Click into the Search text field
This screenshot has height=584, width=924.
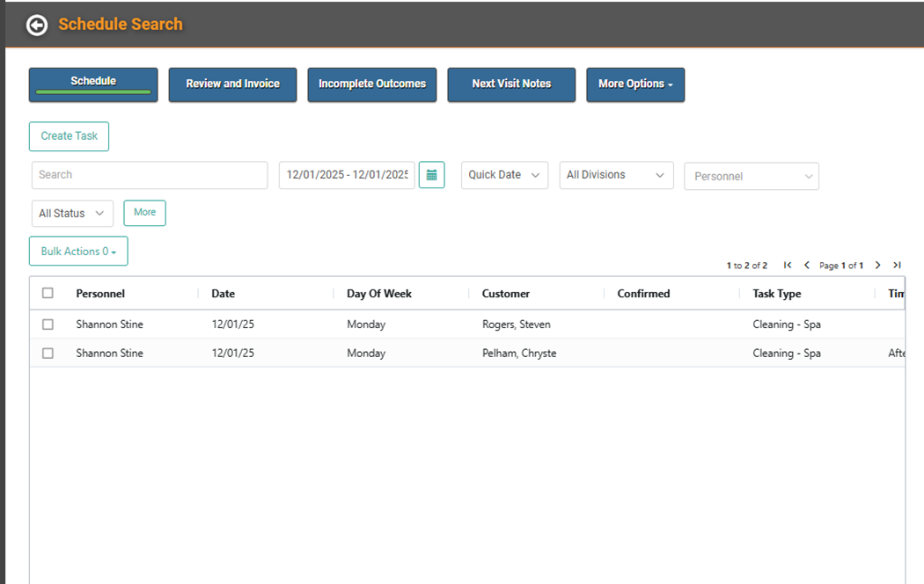pyautogui.click(x=150, y=175)
